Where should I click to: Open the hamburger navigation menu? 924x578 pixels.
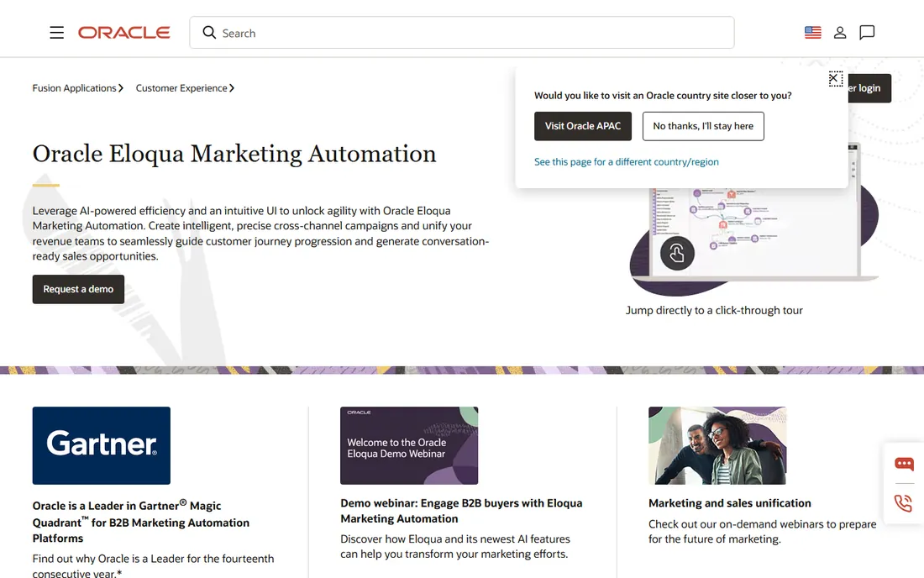56,33
